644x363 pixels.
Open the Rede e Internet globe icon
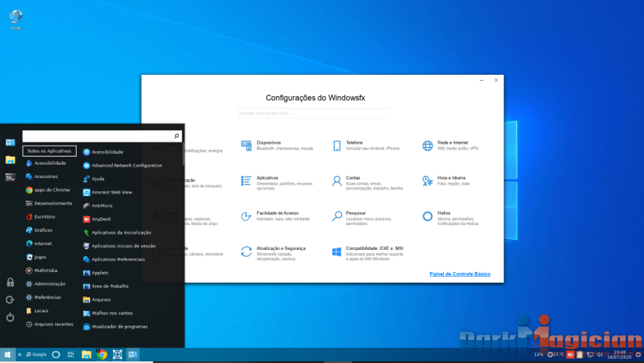(x=428, y=146)
